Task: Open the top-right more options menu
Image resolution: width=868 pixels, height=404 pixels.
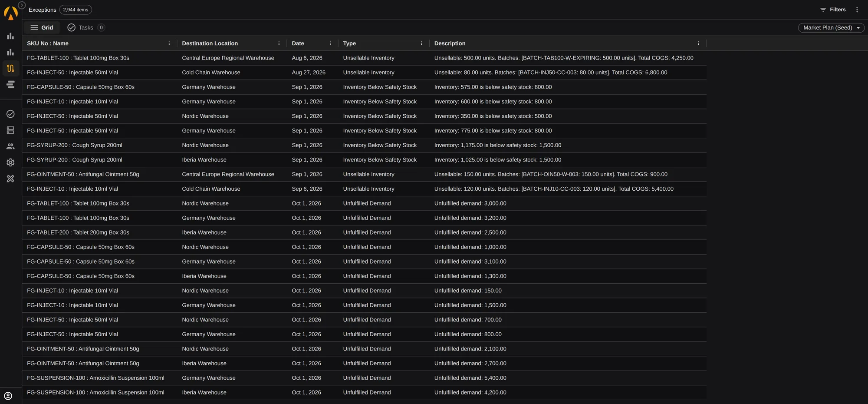Action: tap(857, 10)
